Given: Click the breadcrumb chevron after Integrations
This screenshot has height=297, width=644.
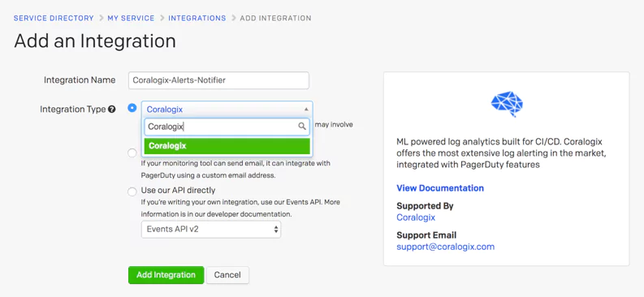Looking at the screenshot, I should pos(233,18).
